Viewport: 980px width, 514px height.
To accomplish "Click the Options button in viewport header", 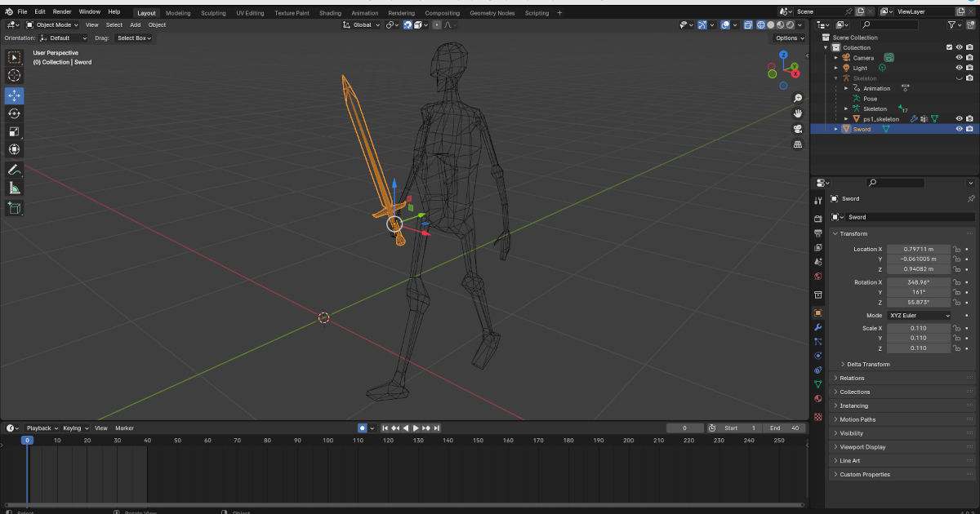I will coord(788,38).
